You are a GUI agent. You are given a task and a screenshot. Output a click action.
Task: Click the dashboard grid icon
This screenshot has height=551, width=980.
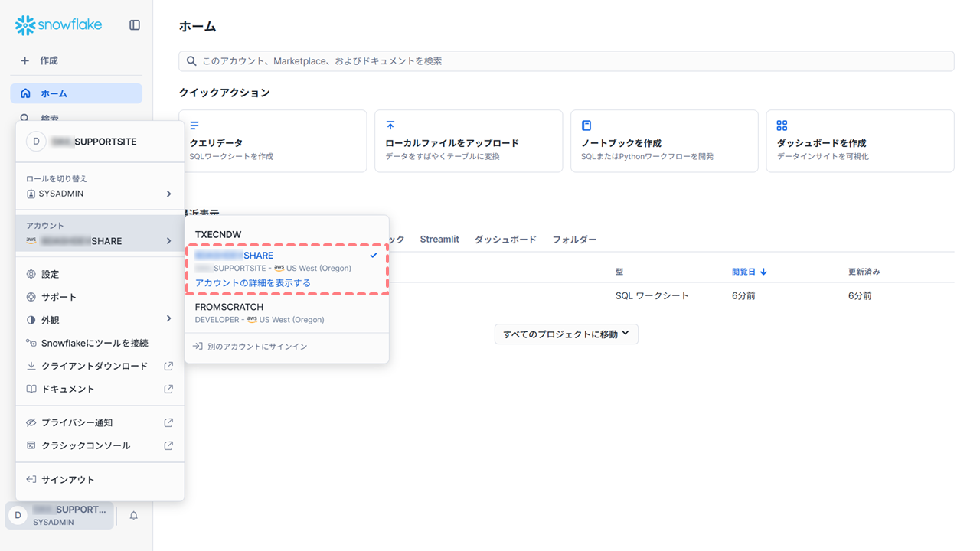coord(782,126)
